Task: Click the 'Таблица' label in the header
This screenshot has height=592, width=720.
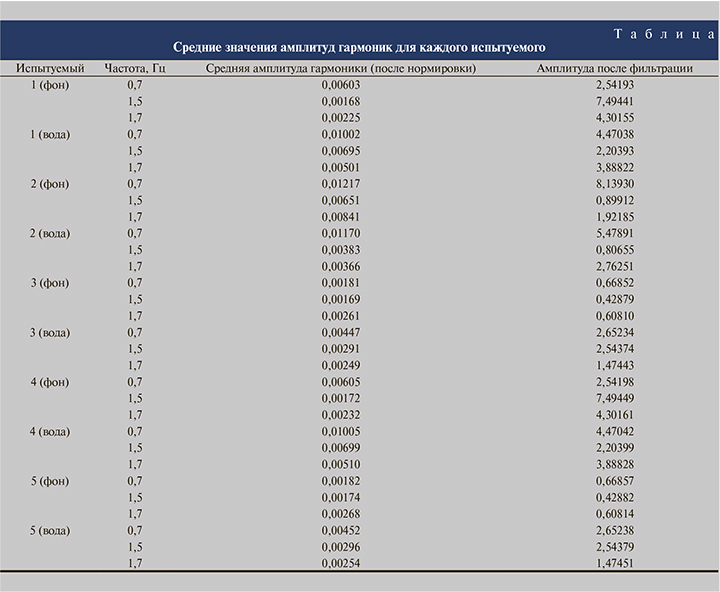Action: coord(664,35)
